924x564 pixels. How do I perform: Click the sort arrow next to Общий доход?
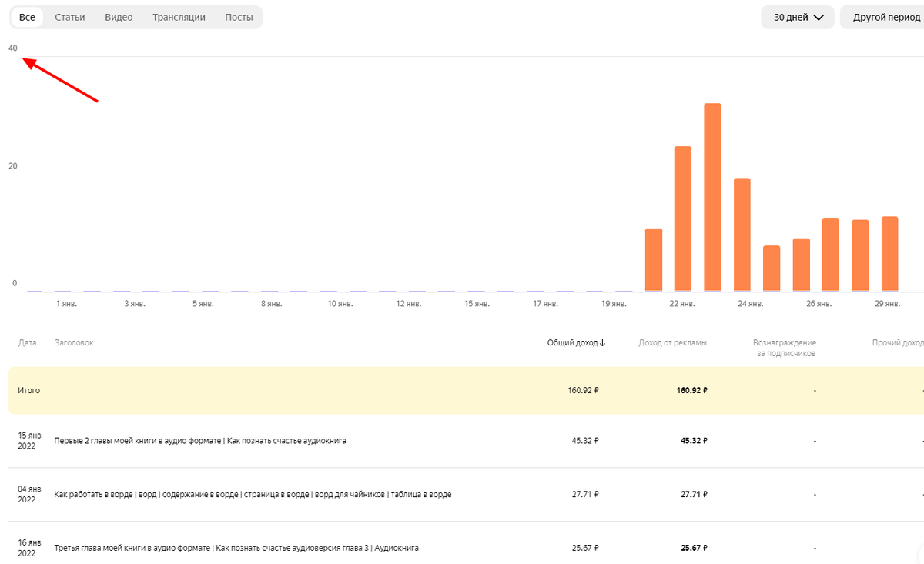click(x=602, y=343)
